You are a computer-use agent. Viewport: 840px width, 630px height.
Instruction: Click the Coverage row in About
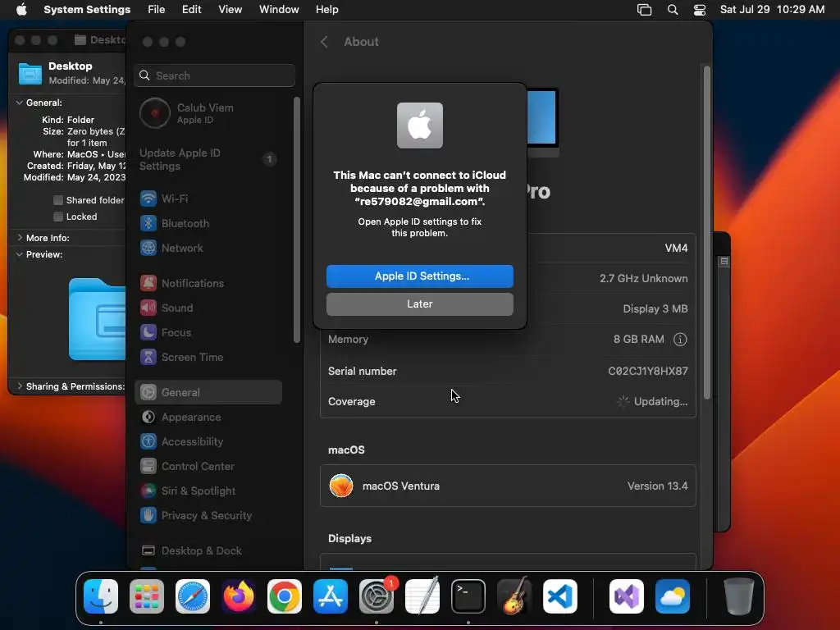[508, 402]
